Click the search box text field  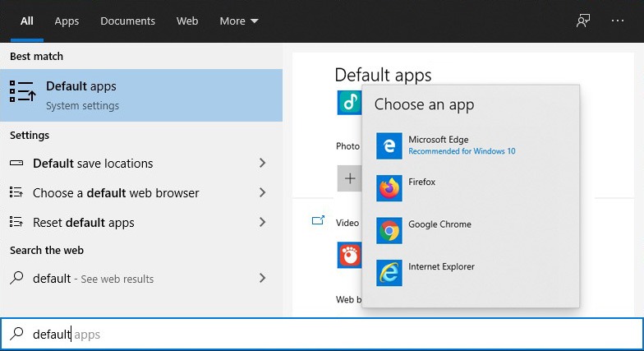[322, 334]
